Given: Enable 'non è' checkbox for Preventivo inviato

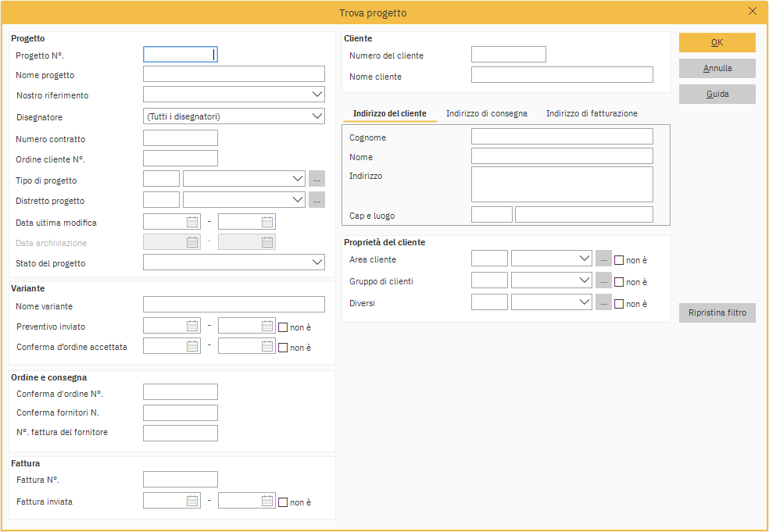Looking at the screenshot, I should [283, 327].
